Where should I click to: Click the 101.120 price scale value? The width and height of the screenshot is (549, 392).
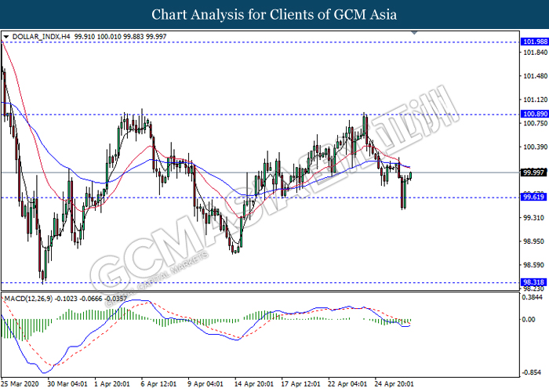point(535,100)
